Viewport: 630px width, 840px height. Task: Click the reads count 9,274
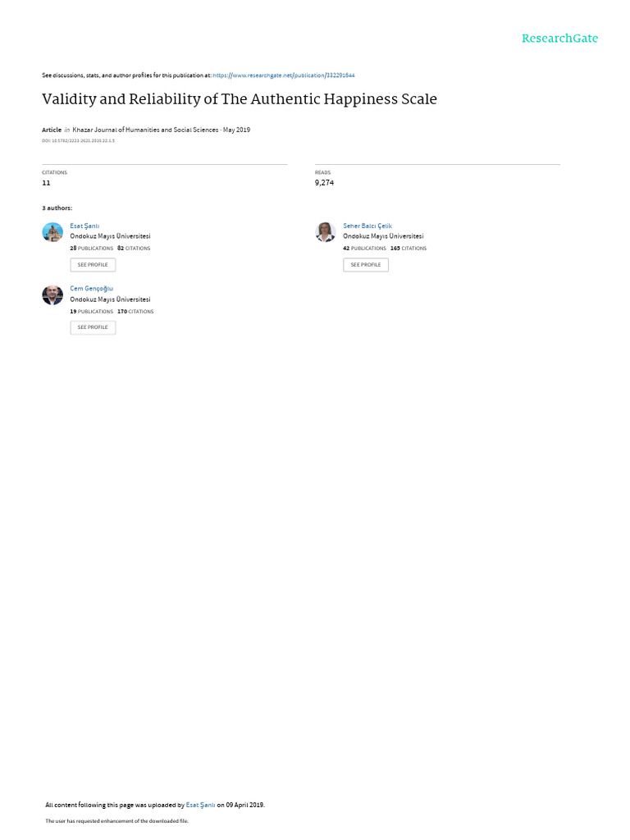point(324,183)
